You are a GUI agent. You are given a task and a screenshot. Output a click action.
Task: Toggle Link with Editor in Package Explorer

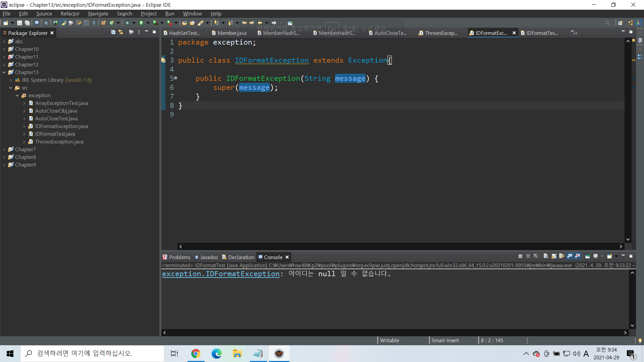tap(121, 32)
